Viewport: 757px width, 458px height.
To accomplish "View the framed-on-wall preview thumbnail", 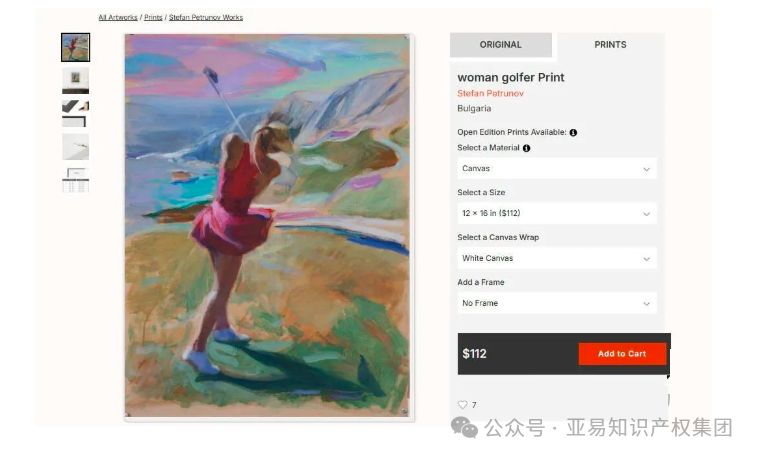I will coord(75,80).
